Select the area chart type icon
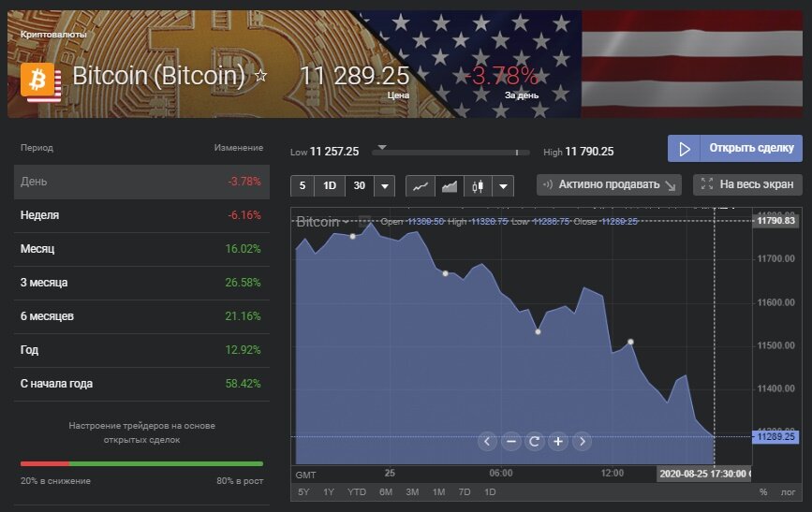Image resolution: width=812 pixels, height=512 pixels. pos(450,185)
